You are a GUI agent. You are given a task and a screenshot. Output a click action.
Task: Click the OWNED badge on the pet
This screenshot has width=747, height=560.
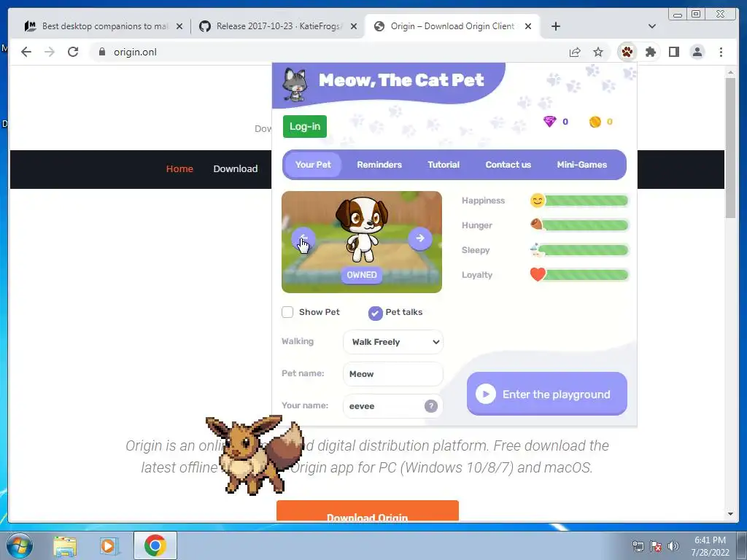click(x=362, y=275)
